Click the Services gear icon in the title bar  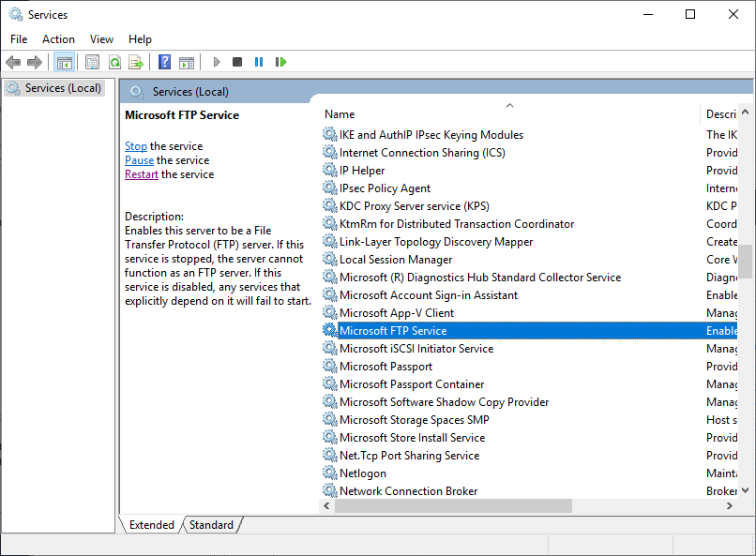point(16,14)
